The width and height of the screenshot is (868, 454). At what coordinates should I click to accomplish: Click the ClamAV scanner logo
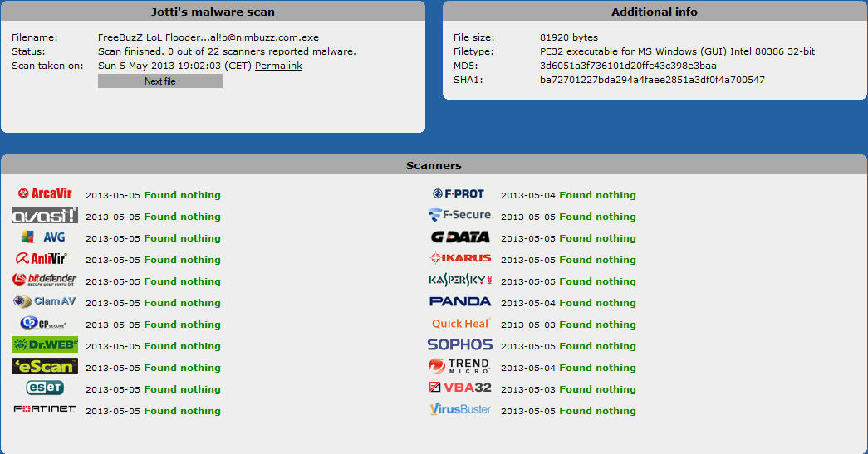tap(44, 301)
